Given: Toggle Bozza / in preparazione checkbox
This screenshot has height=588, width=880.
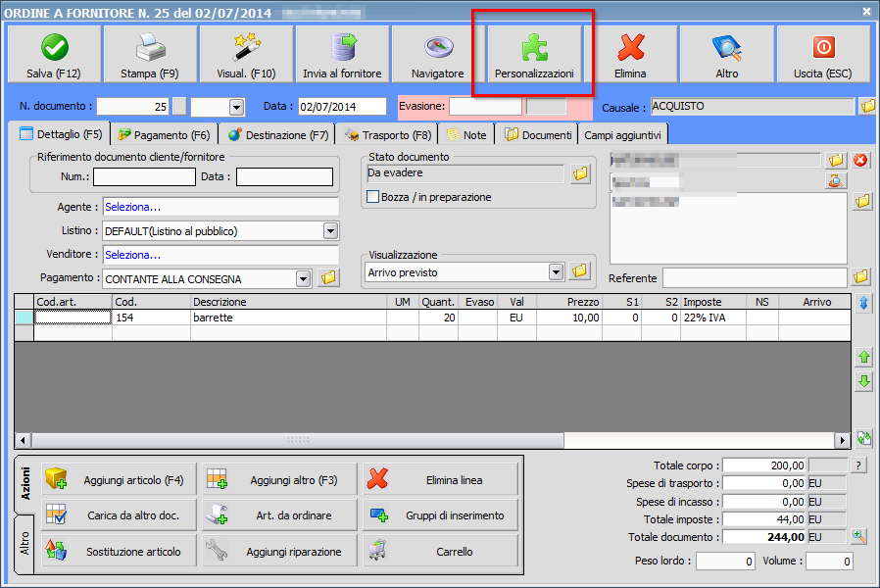Looking at the screenshot, I should [x=372, y=197].
